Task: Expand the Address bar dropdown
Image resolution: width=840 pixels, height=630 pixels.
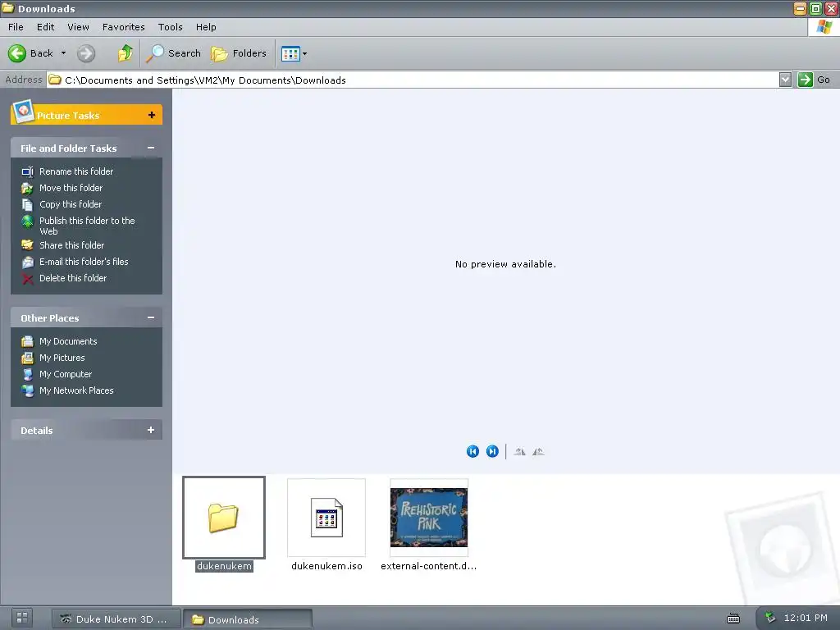Action: (785, 80)
